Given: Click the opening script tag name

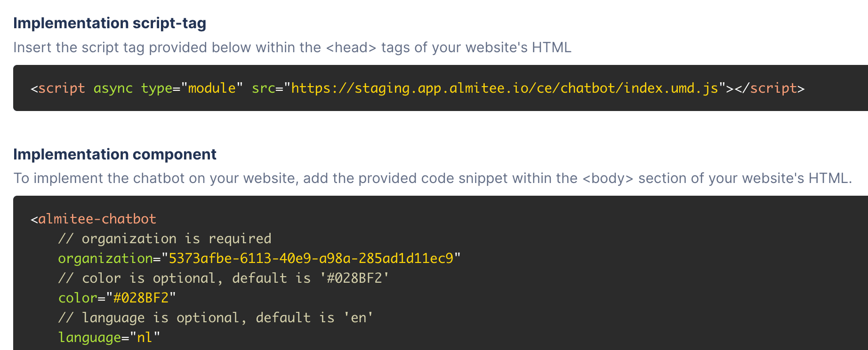Looking at the screenshot, I should tap(62, 88).
